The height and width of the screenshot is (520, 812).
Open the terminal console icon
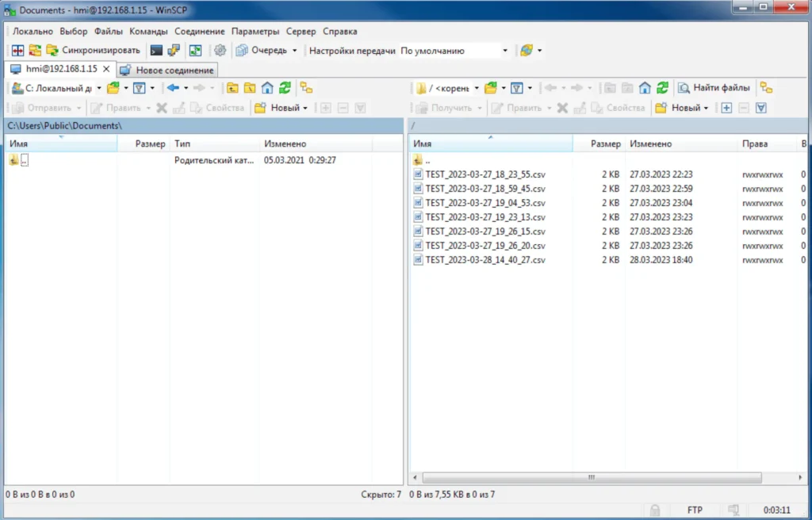tap(156, 50)
